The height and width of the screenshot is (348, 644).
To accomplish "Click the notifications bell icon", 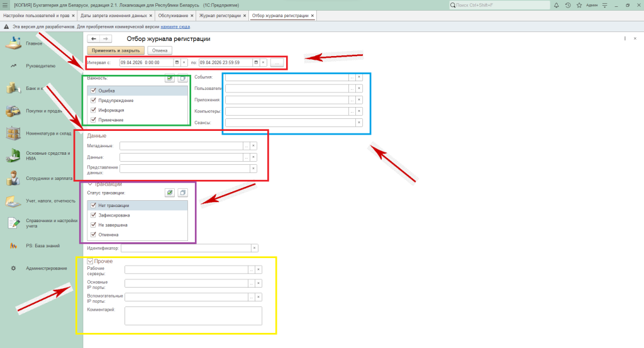I will tap(557, 5).
